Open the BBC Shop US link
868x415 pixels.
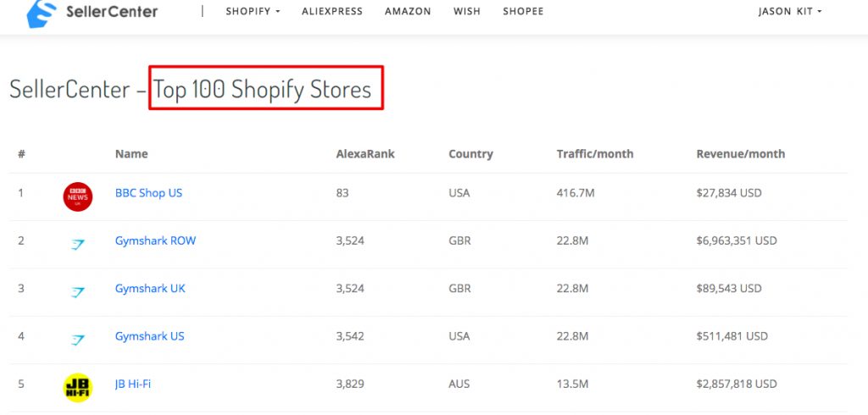148,193
